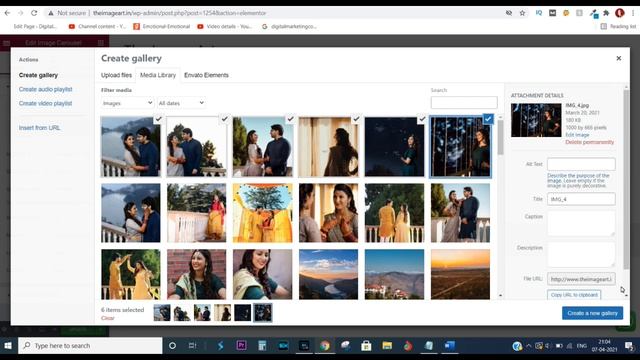This screenshot has width=640, height=360.
Task: Reload the page with the refresh icon
Action: pos(34,13)
